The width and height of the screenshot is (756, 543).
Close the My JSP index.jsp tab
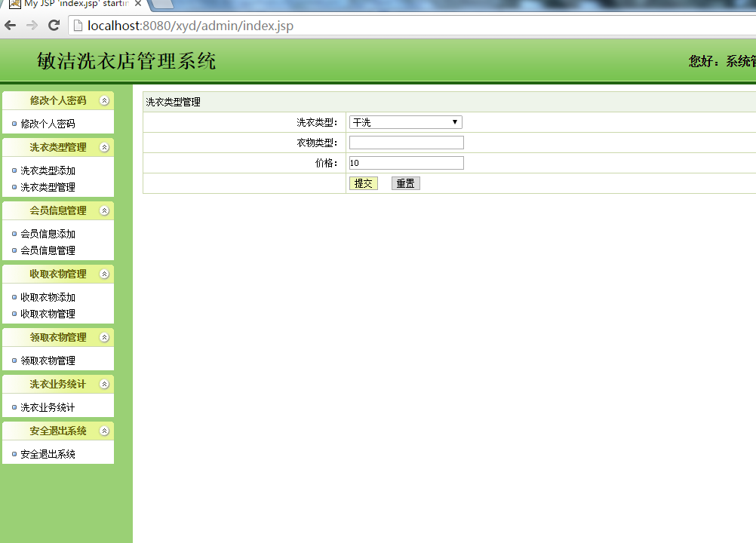pos(138,3)
